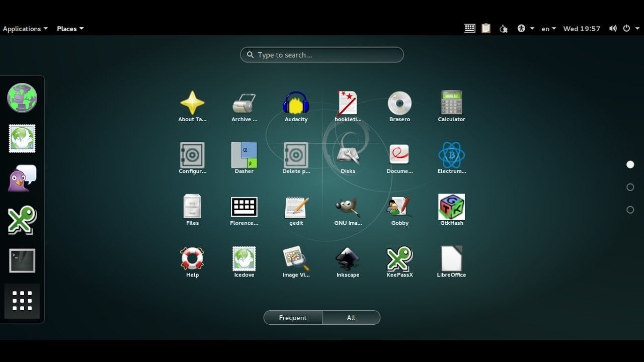The image size is (644, 362).
Task: Select first app page indicator
Action: tap(630, 164)
